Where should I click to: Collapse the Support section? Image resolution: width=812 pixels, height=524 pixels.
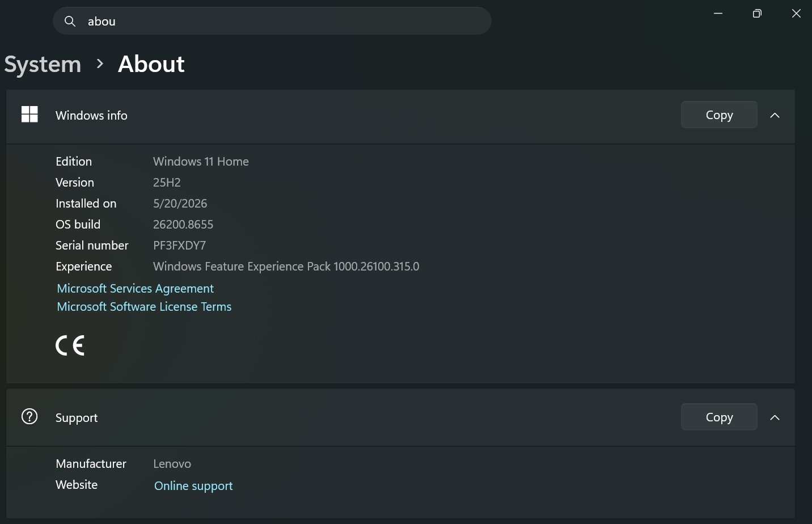click(775, 417)
